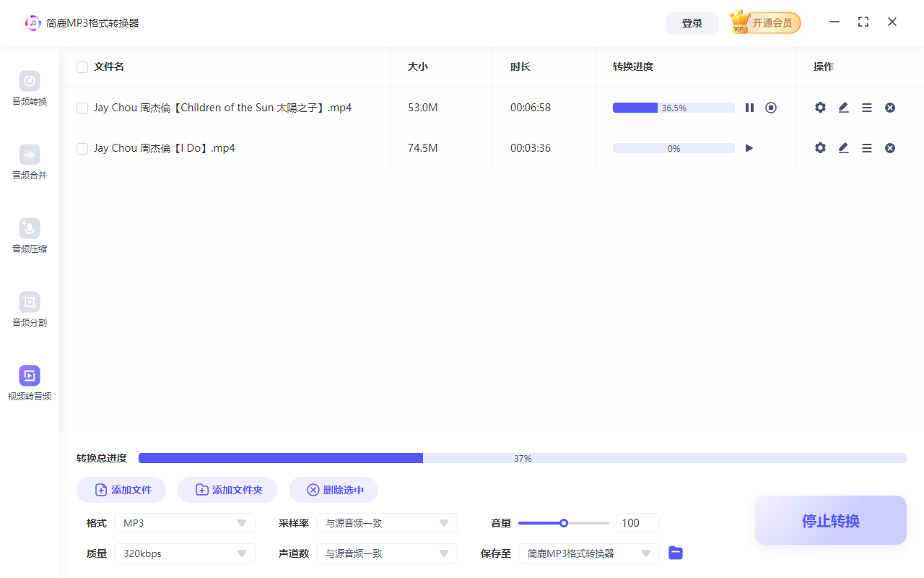Image resolution: width=924 pixels, height=578 pixels.
Task: Click the 添加文件 button
Action: click(x=121, y=490)
